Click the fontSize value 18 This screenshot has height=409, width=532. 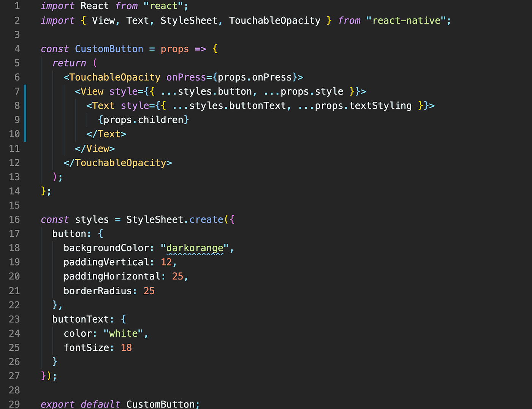(x=126, y=347)
